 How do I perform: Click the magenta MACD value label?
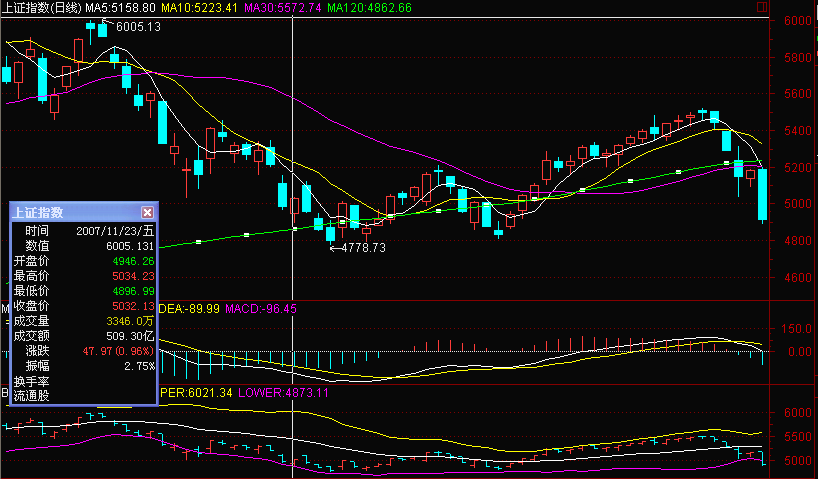tap(262, 309)
